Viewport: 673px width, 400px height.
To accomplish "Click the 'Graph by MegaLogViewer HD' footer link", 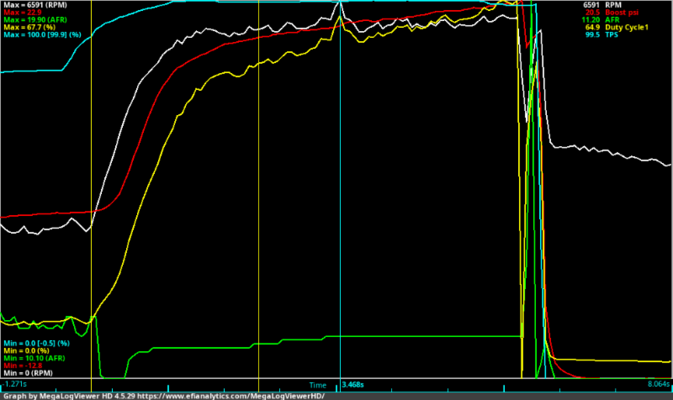I will coord(164,396).
